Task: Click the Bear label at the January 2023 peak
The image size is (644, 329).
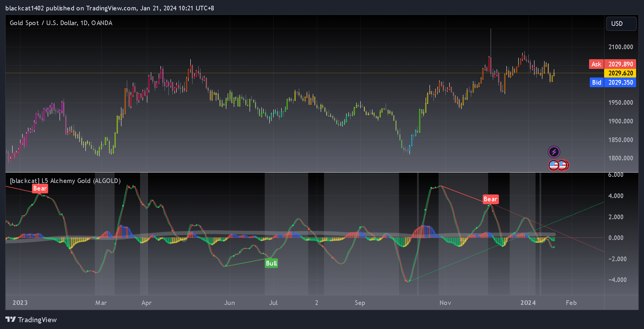Action: pos(40,188)
